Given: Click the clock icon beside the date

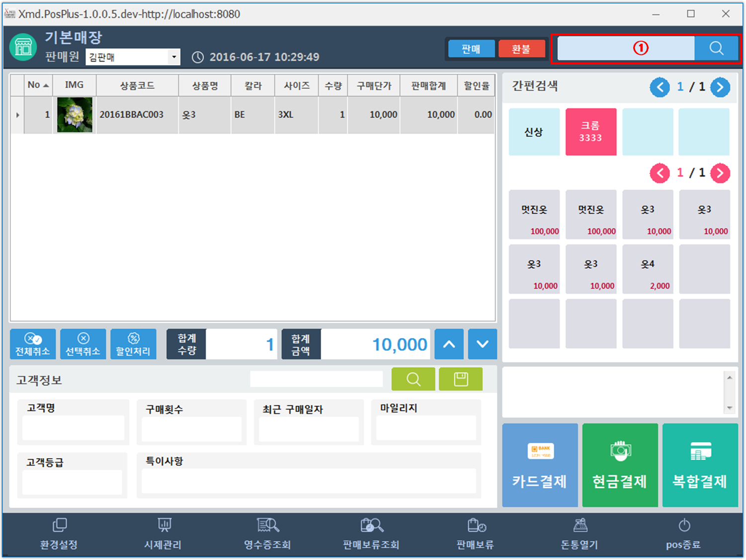Looking at the screenshot, I should click(198, 57).
